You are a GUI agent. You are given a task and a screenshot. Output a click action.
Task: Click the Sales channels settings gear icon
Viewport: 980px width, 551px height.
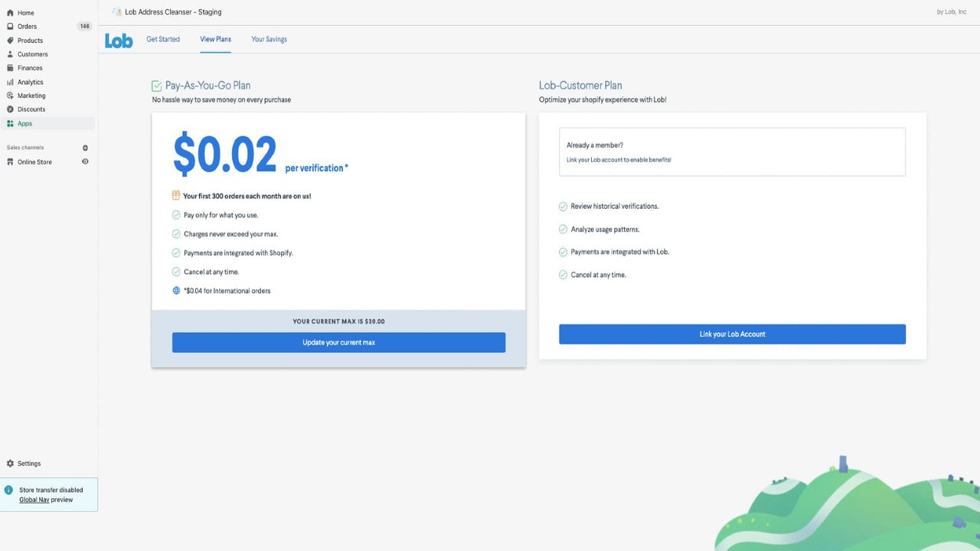click(85, 148)
